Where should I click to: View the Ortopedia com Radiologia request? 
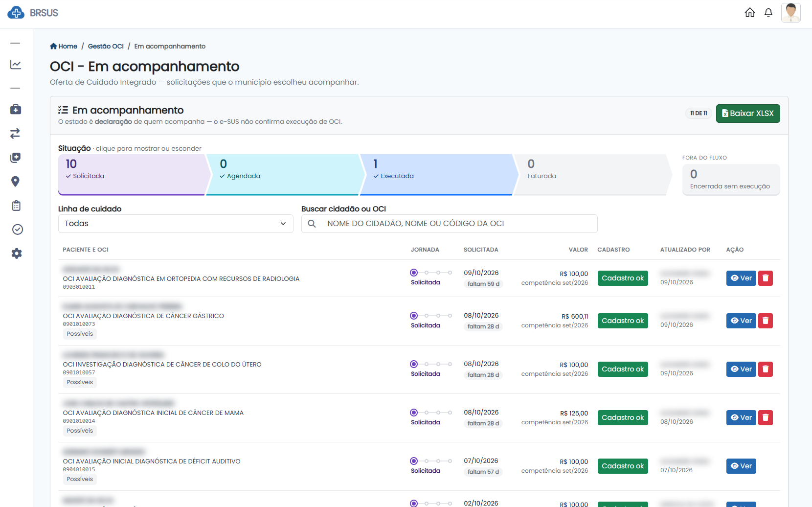pos(741,278)
